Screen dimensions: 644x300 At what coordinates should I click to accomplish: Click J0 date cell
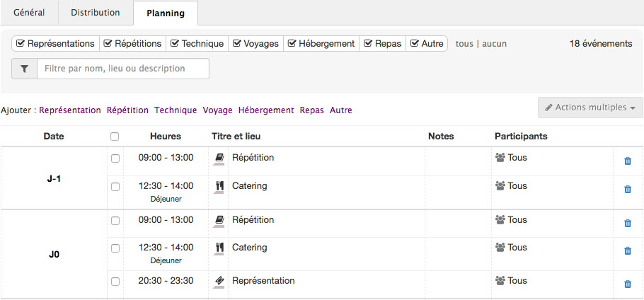pos(54,255)
